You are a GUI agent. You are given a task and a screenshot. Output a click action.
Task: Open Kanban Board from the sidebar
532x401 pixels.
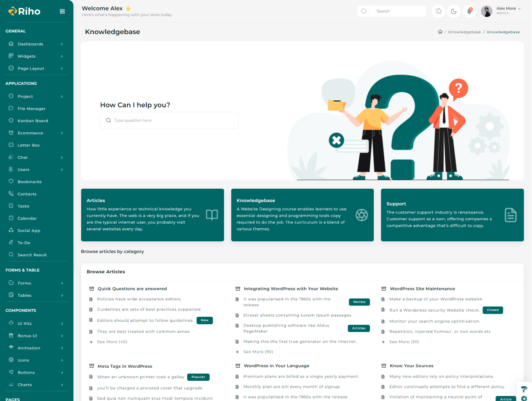click(32, 121)
